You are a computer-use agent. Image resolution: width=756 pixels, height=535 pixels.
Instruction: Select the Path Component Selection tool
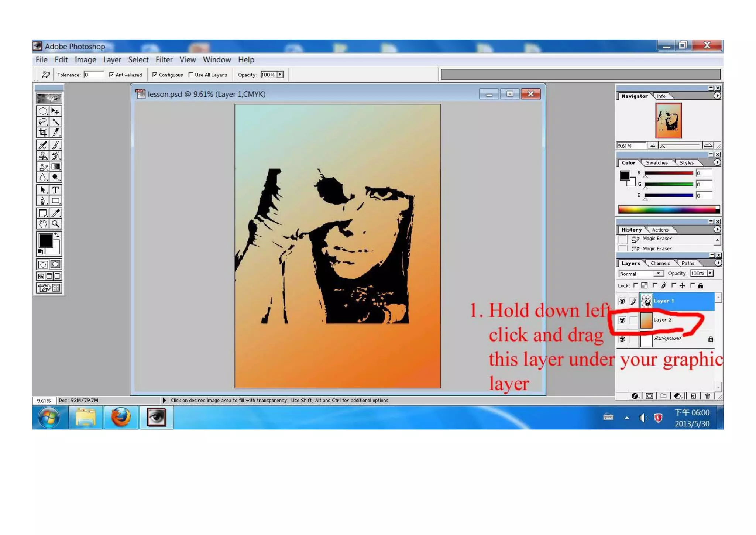(x=43, y=190)
